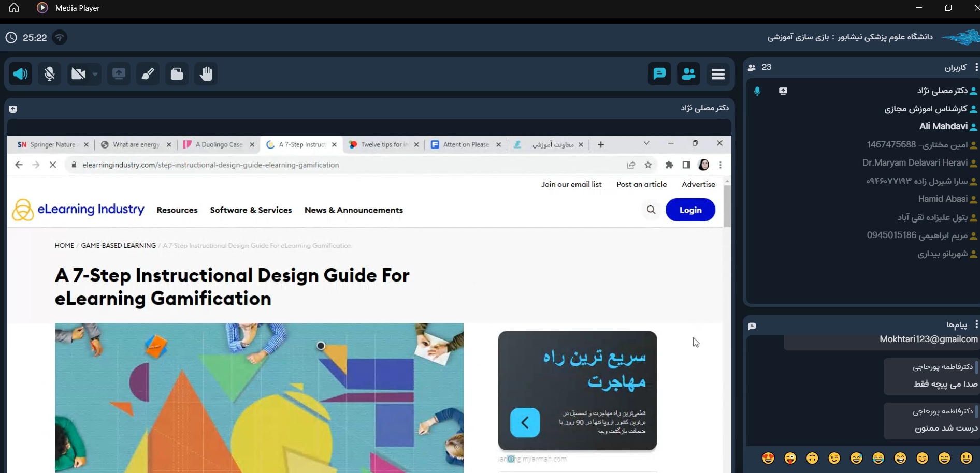Open the Resources menu

coord(177,210)
